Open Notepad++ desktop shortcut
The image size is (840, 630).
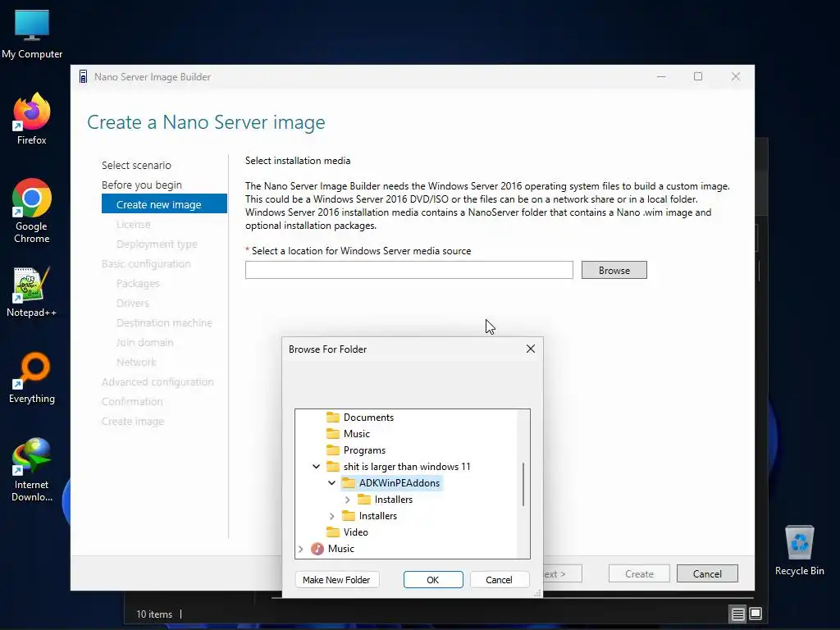click(x=32, y=292)
